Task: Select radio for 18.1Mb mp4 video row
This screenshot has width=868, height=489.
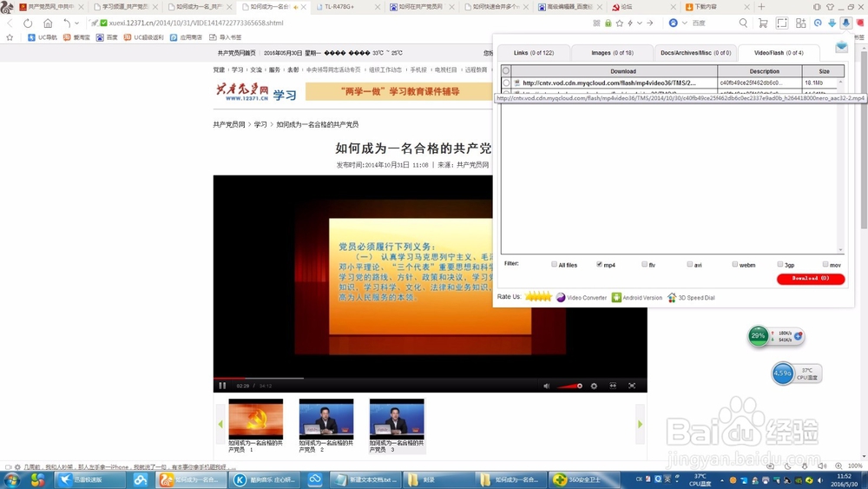Action: (x=506, y=83)
